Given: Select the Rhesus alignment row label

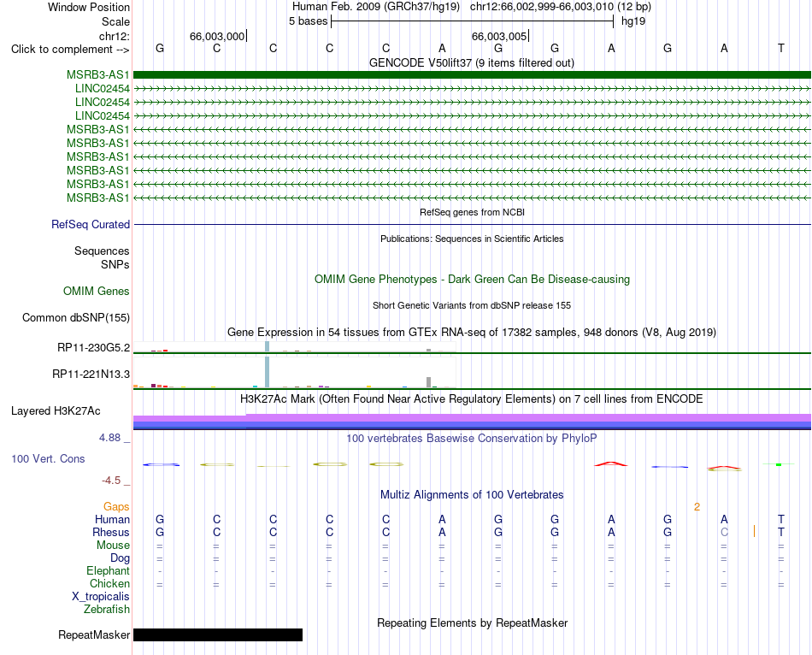Looking at the screenshot, I should [111, 532].
